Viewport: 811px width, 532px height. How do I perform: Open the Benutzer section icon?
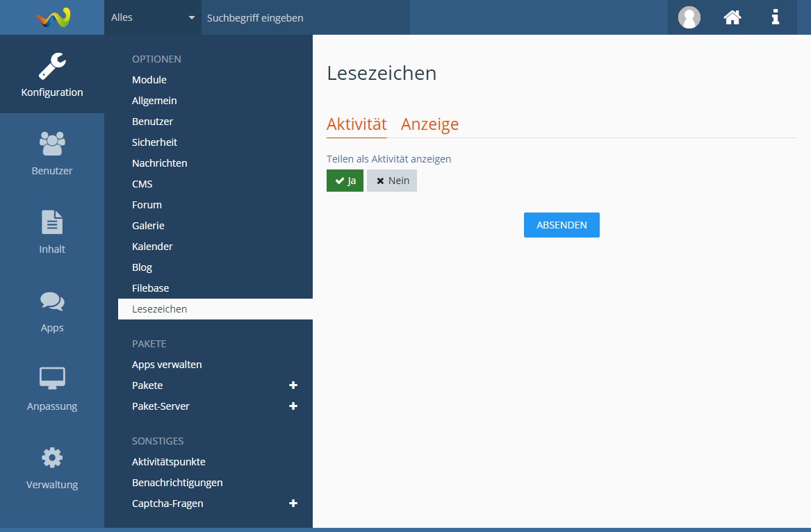point(52,144)
